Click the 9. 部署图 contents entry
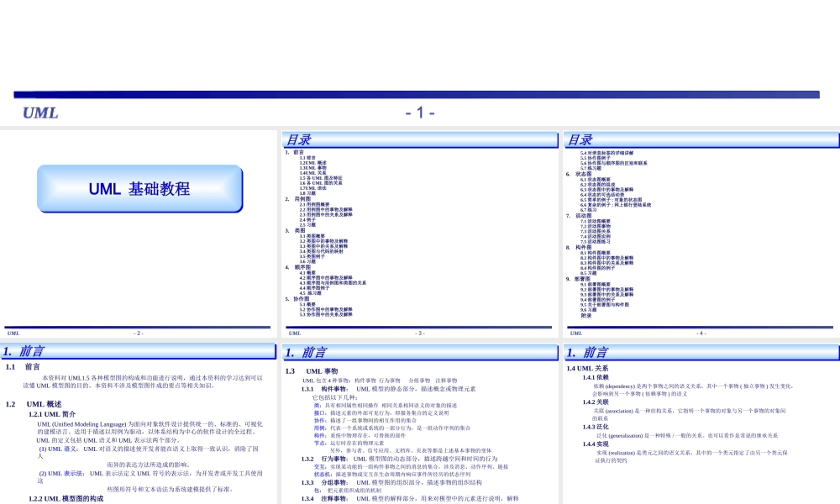This screenshot has width=840, height=504. pyautogui.click(x=579, y=278)
